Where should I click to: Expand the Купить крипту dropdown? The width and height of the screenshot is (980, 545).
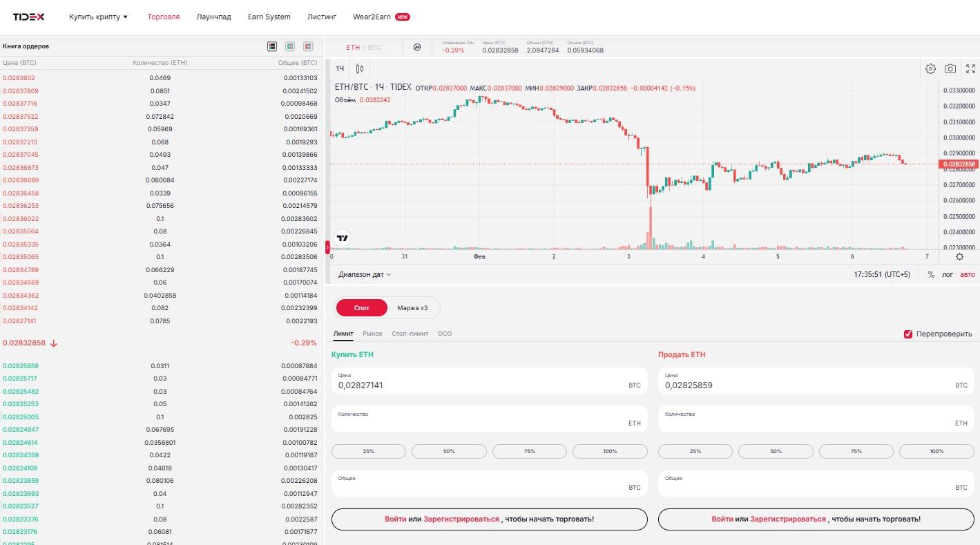click(98, 17)
